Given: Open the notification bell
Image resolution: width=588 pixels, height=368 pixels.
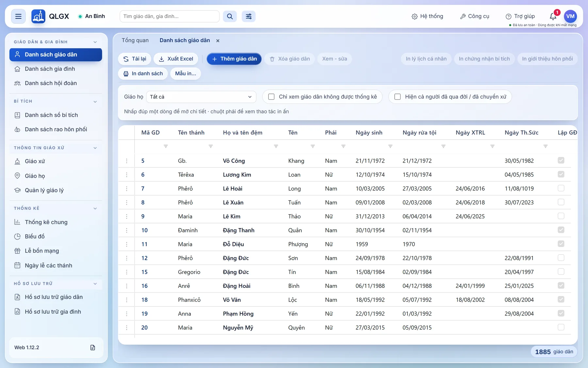Looking at the screenshot, I should (553, 16).
